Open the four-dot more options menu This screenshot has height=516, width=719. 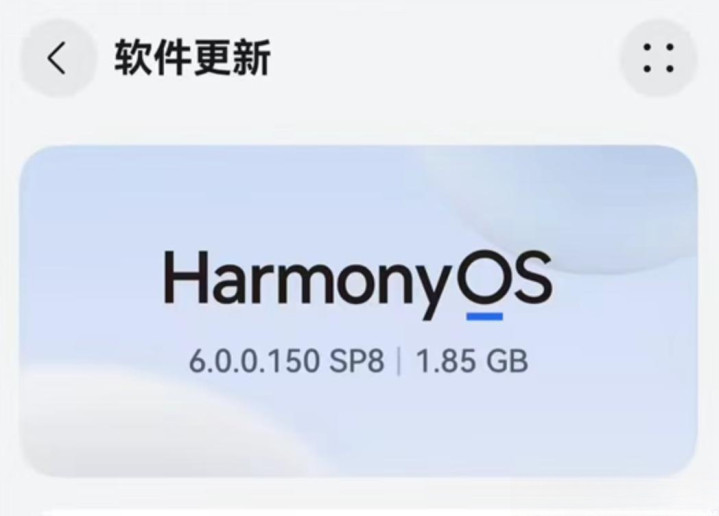658,58
